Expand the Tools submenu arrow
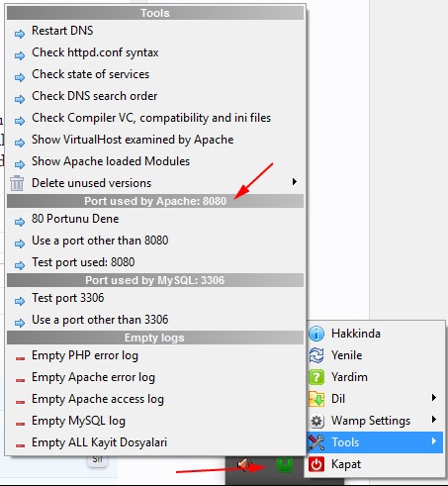This screenshot has width=448, height=486. 434,441
